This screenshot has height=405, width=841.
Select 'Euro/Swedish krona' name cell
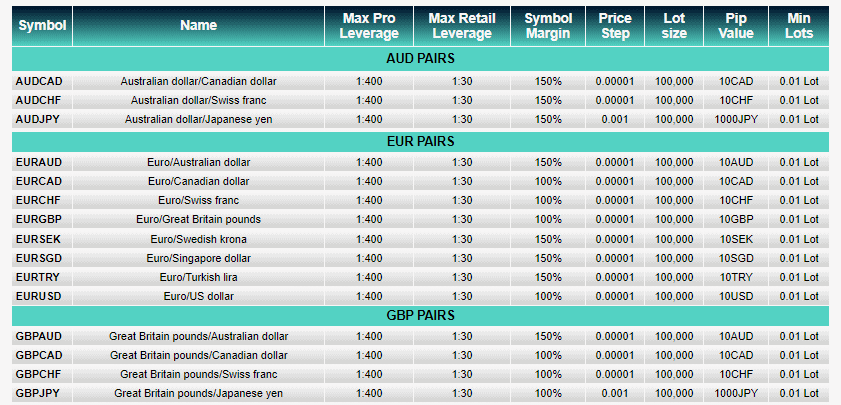(x=198, y=239)
